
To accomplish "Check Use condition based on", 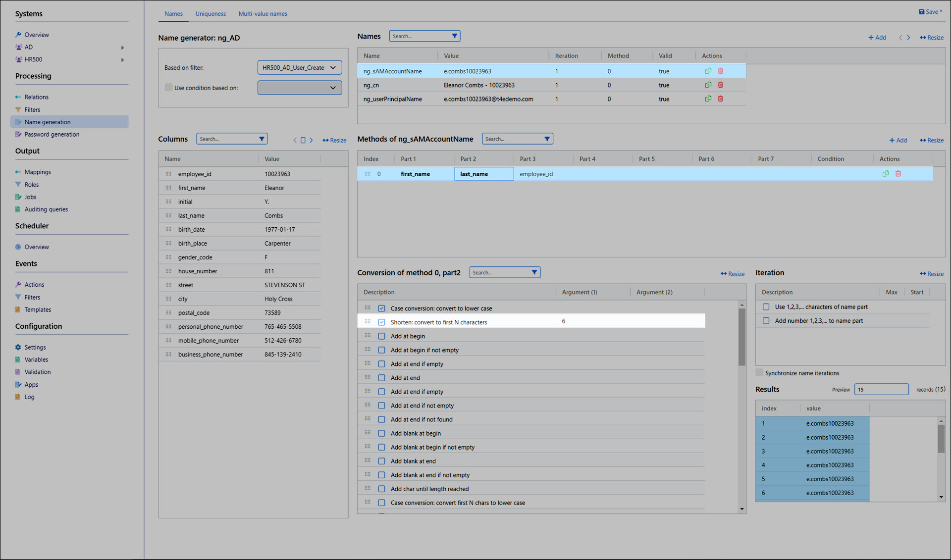I will coord(169,88).
